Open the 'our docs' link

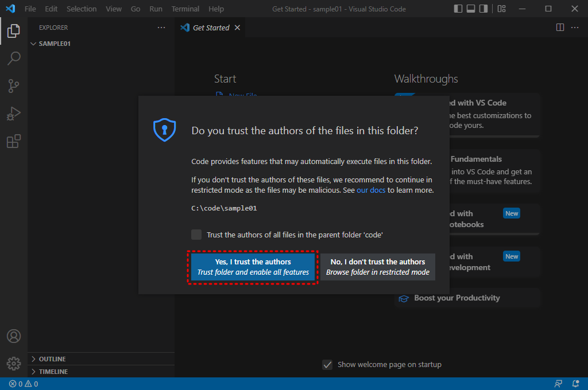point(371,190)
